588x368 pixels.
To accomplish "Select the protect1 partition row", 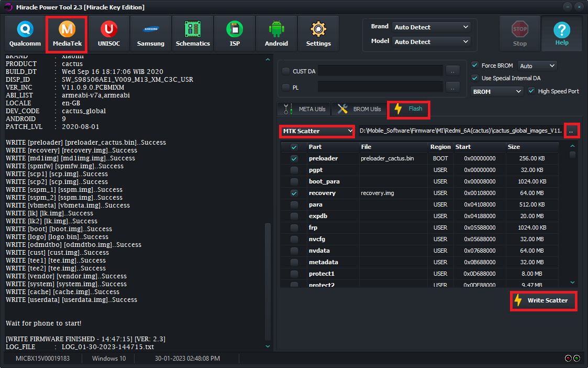I will (x=419, y=274).
